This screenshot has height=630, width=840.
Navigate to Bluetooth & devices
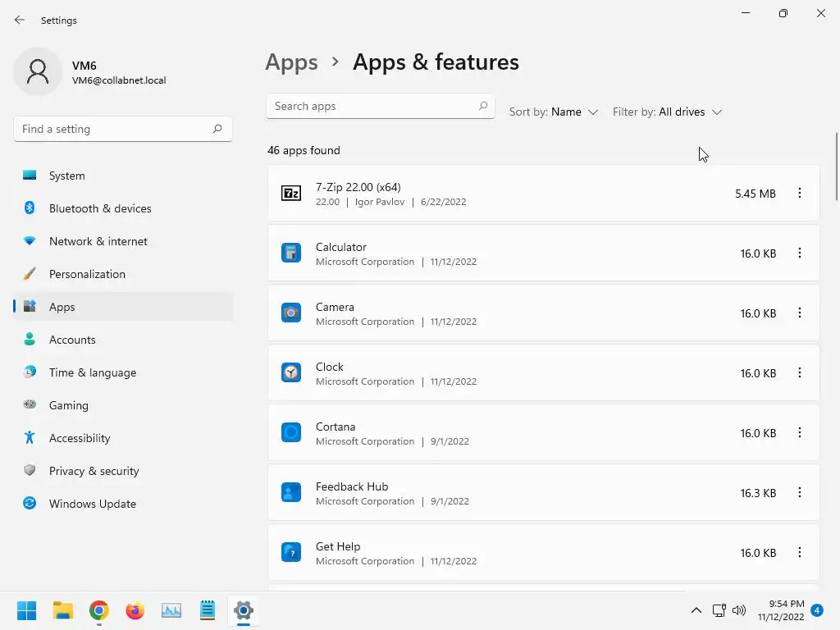coord(100,208)
